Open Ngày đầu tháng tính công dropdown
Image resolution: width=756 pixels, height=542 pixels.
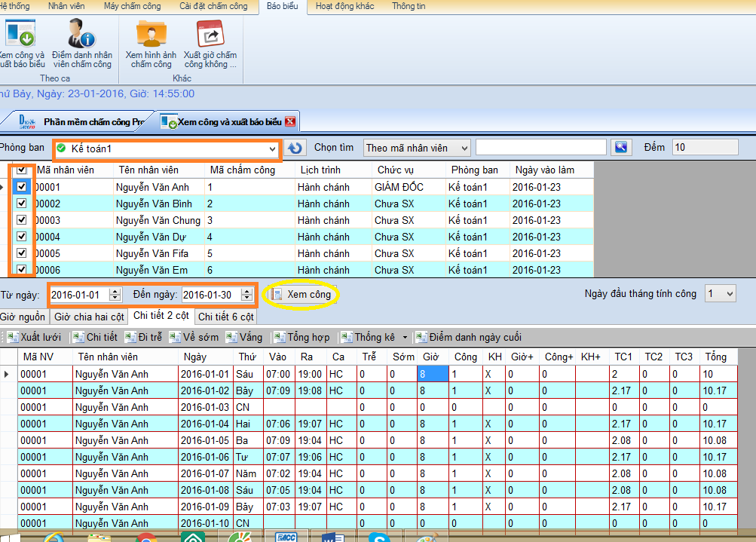[721, 294]
